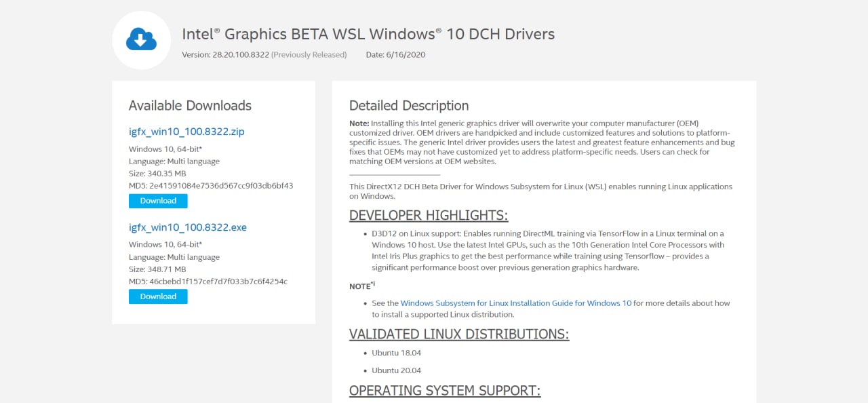Image resolution: width=868 pixels, height=403 pixels.
Task: Click the Available Downloads heading
Action: click(190, 105)
